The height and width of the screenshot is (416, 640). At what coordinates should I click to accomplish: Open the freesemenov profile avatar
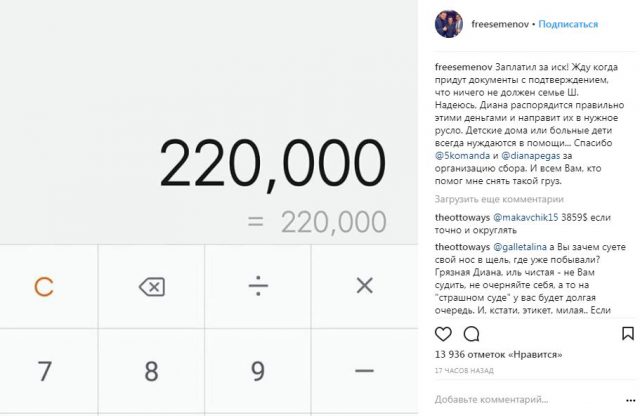(450, 23)
